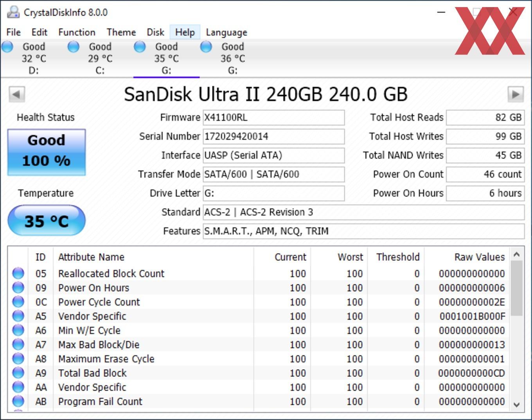This screenshot has height=420, width=532.
Task: Click status icon of Power On Hours row
Action: pos(18,288)
